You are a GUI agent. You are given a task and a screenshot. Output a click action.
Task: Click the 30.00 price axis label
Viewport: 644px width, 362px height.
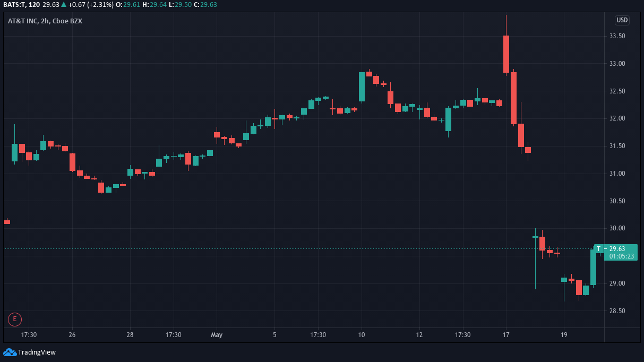click(x=617, y=228)
